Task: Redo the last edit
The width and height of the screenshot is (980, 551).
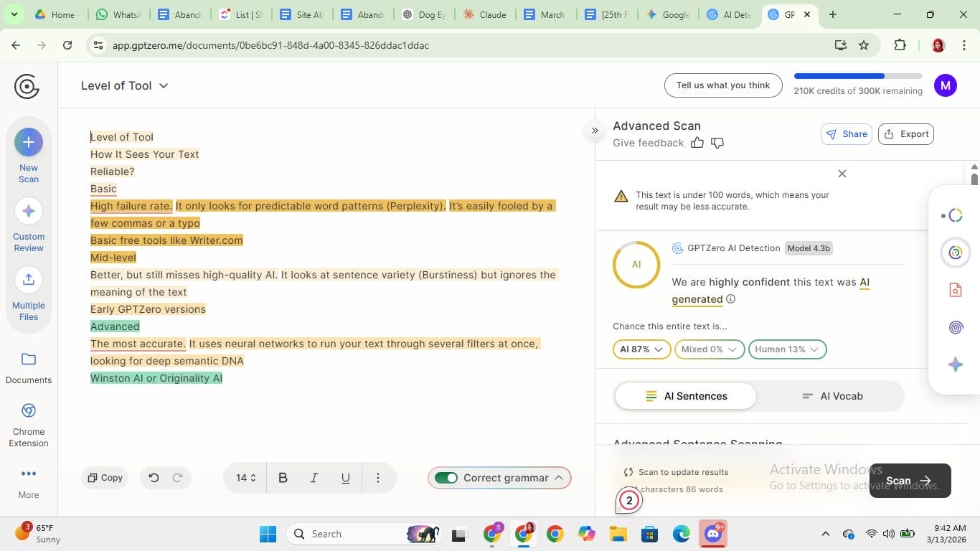Action: coord(177,478)
